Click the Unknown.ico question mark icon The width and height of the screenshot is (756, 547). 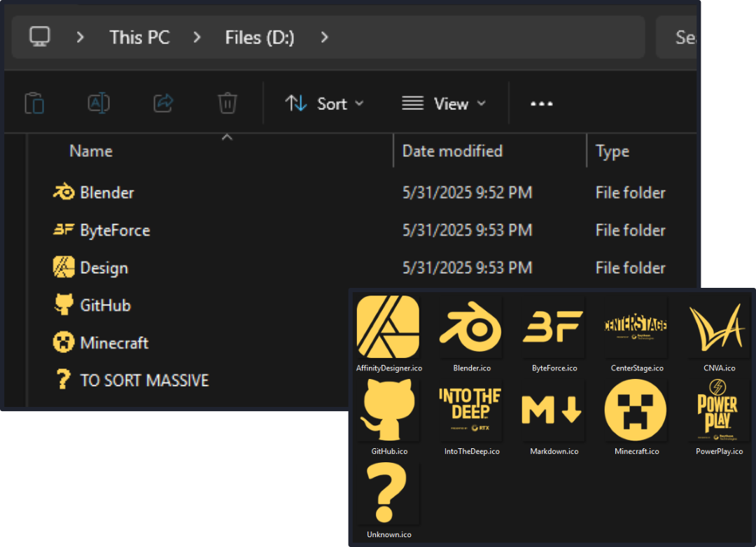tap(388, 494)
